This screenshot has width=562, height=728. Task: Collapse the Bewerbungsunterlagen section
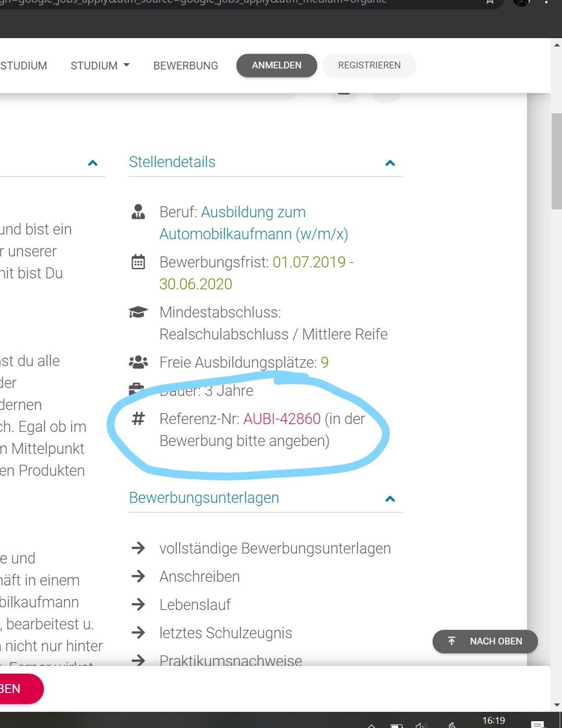point(390,499)
